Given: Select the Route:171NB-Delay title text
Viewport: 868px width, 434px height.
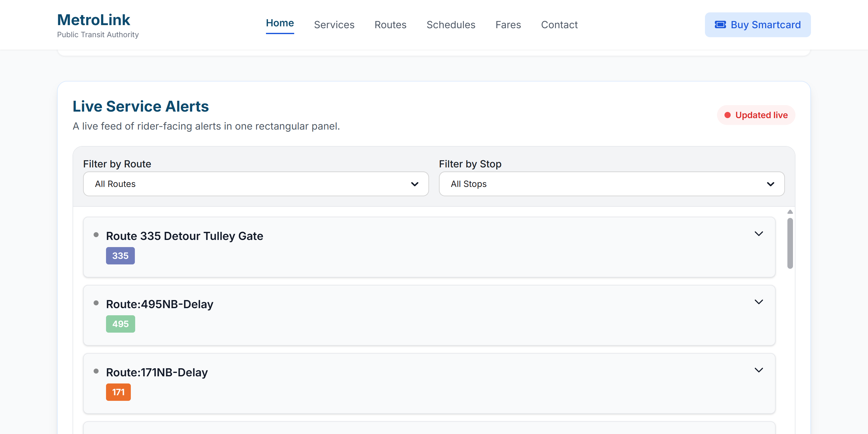Looking at the screenshot, I should pyautogui.click(x=157, y=372).
